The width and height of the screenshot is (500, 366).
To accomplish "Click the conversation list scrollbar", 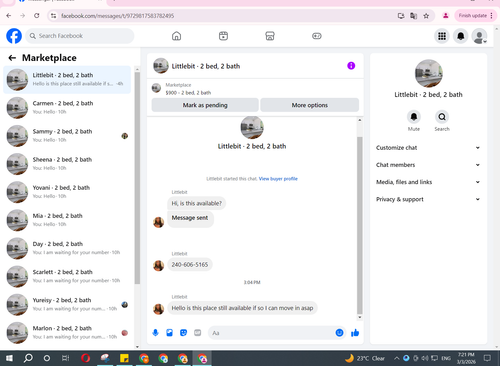I will coord(137,178).
